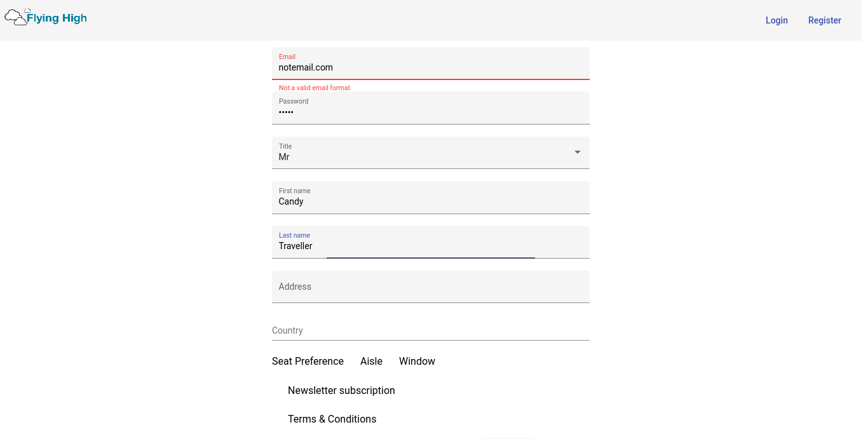Accept the Terms & Conditions option

coord(332,419)
